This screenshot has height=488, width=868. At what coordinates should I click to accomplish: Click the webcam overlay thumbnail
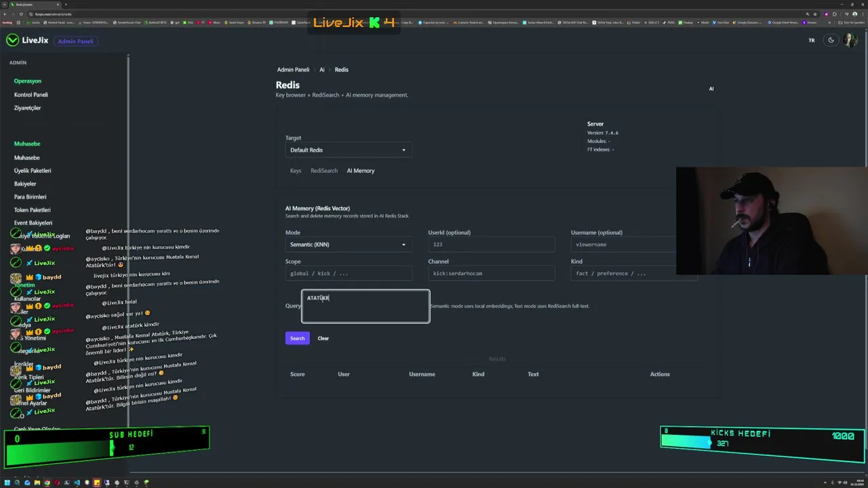pos(772,221)
